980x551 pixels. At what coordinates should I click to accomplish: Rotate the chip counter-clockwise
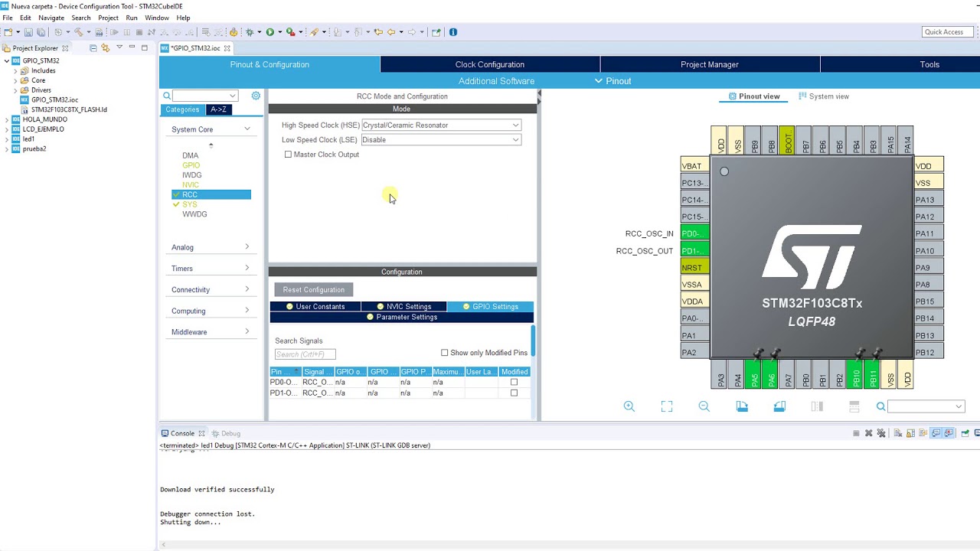click(779, 406)
